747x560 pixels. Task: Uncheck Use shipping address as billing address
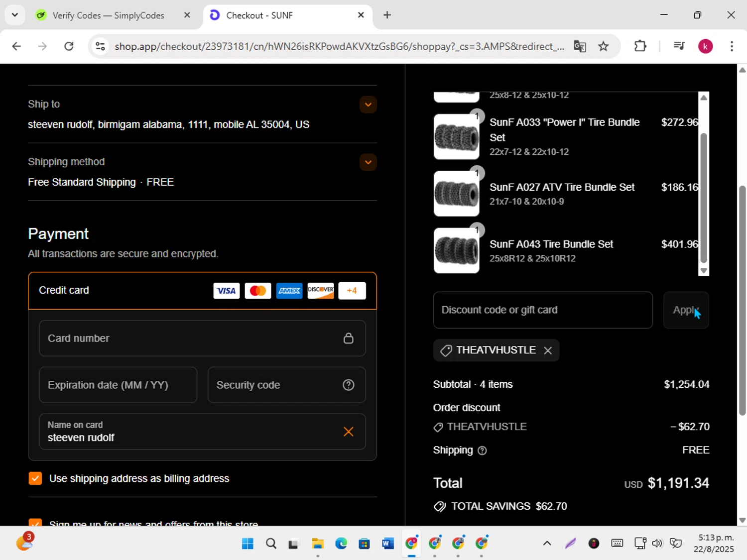(x=35, y=478)
